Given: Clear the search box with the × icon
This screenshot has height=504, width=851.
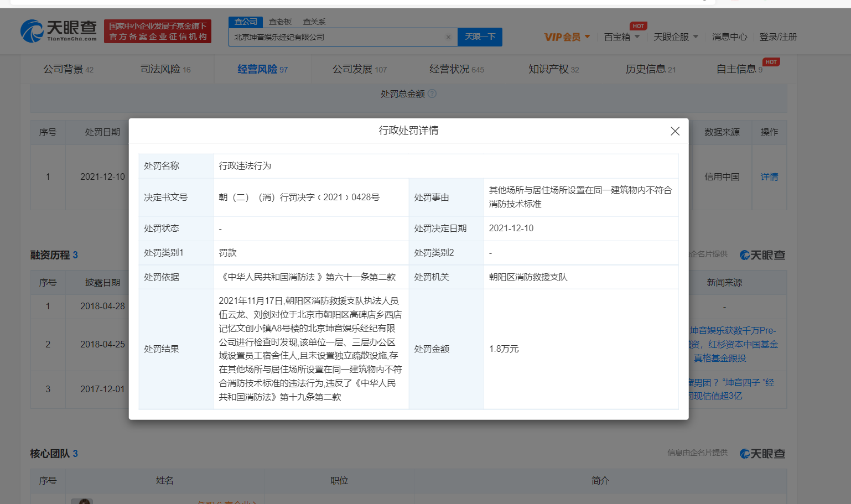Looking at the screenshot, I should 448,37.
